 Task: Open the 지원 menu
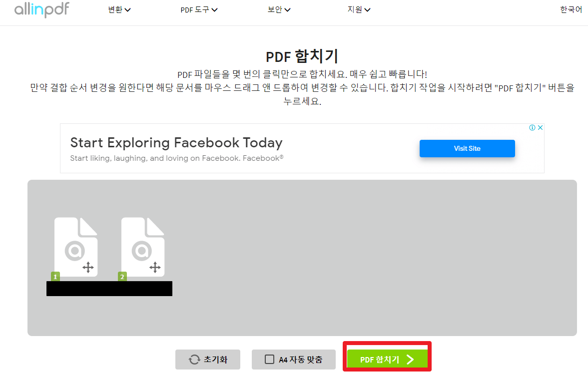coord(359,10)
